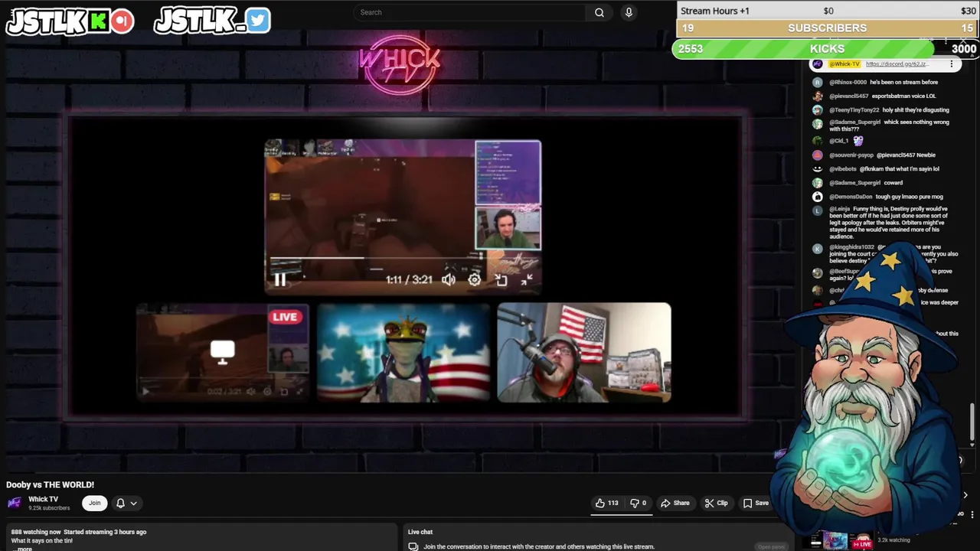
Task: Click the next arrow beside the wizard
Action: coord(965,495)
